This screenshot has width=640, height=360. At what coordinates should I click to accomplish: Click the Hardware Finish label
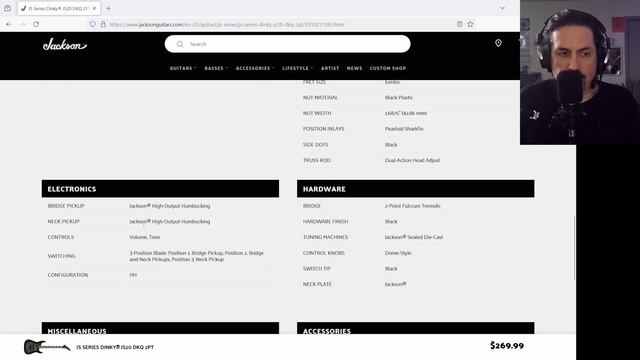325,221
